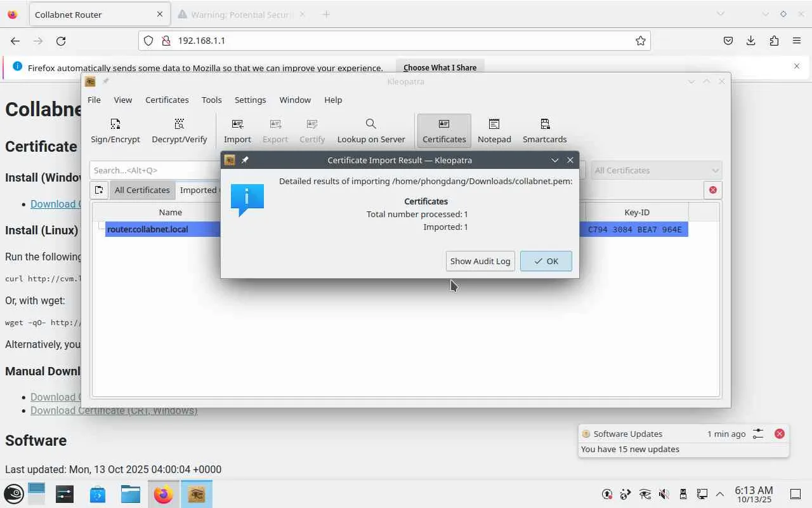The image size is (812, 508).
Task: Click the Pocket save icon in Firefox
Action: [728, 41]
